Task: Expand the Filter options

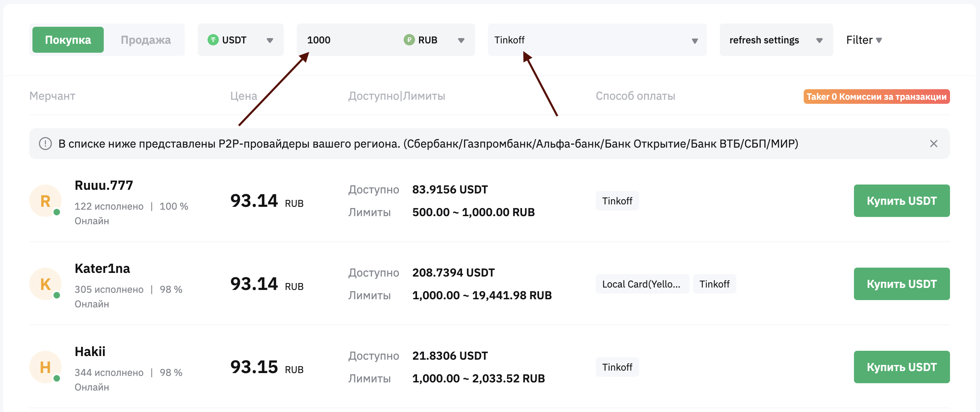Action: [x=864, y=40]
